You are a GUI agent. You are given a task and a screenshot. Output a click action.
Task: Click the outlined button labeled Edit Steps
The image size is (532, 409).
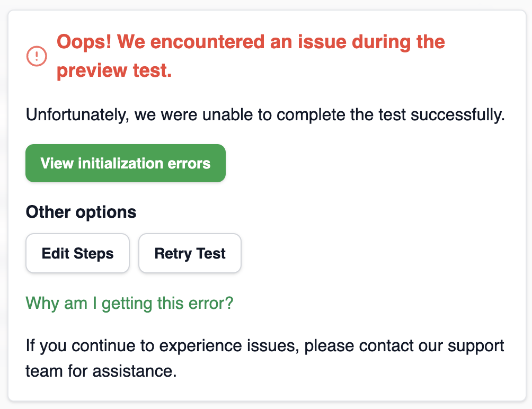point(77,253)
